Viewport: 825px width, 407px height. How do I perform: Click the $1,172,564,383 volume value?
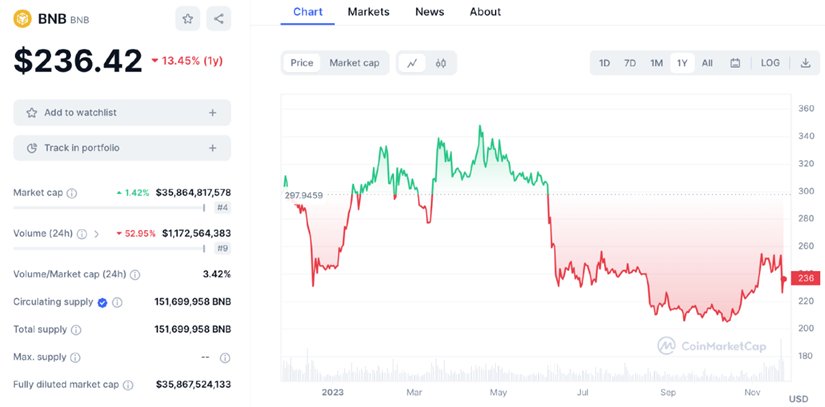(x=196, y=233)
